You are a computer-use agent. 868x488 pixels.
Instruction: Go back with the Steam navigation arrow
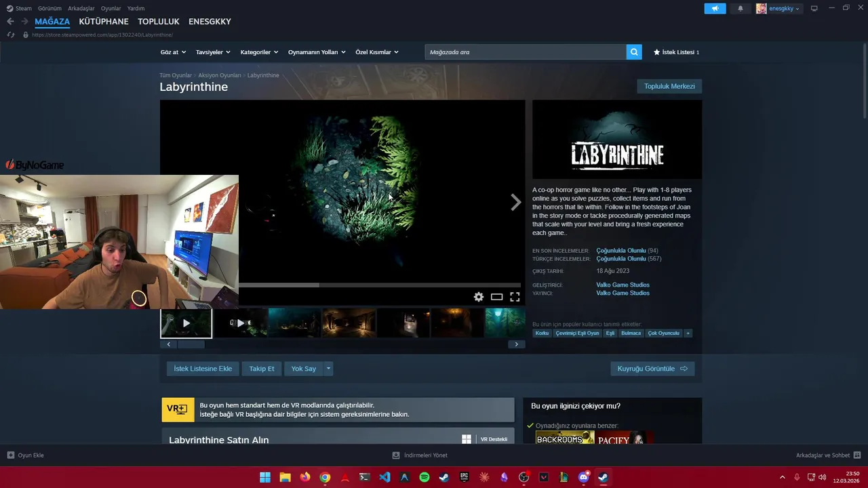point(10,22)
